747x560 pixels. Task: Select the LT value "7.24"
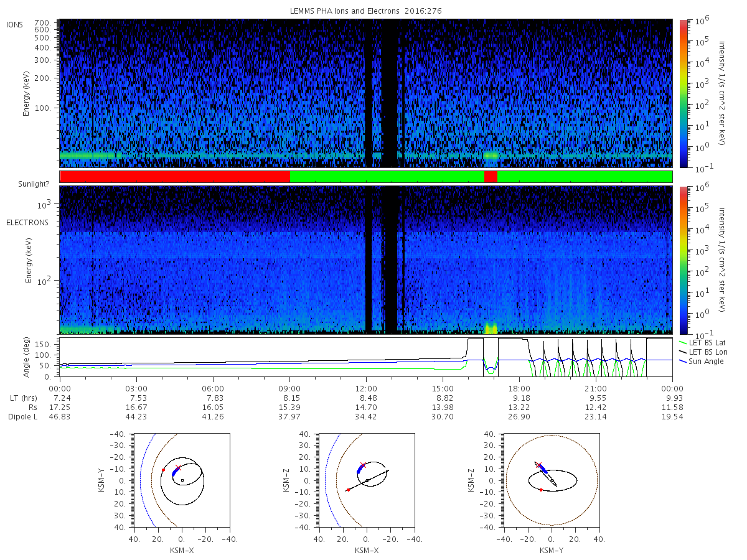60,398
